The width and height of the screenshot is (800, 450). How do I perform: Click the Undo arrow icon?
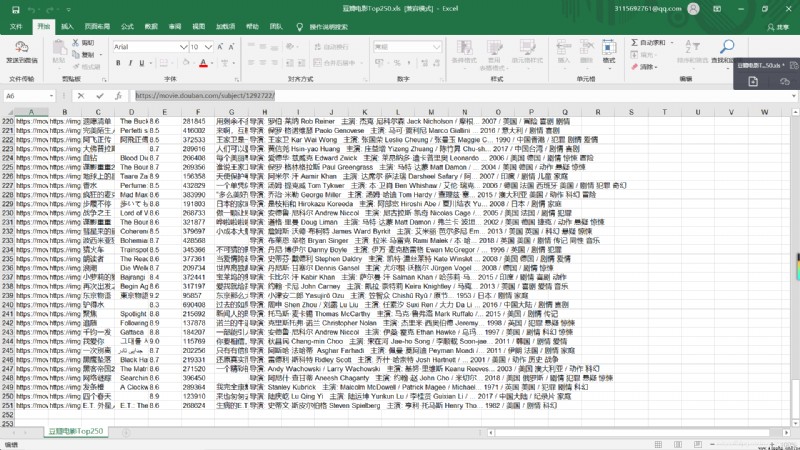coord(32,9)
